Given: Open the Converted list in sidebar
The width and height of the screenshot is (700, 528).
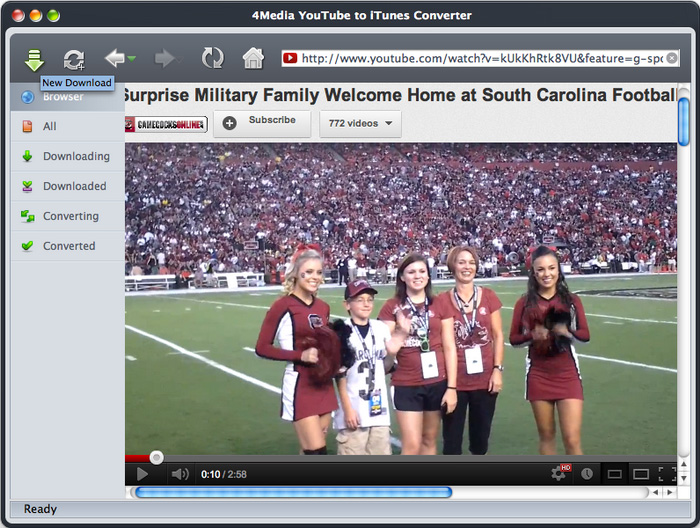Looking at the screenshot, I should tap(69, 246).
